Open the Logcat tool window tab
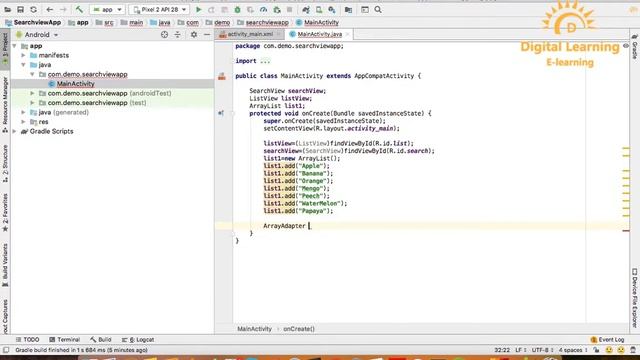 [x=138, y=340]
